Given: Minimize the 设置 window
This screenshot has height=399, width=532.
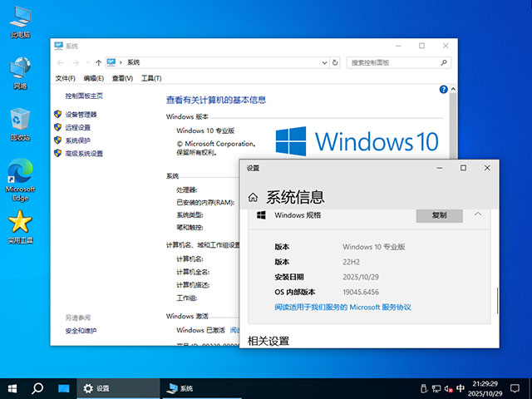Looking at the screenshot, I should pos(440,168).
